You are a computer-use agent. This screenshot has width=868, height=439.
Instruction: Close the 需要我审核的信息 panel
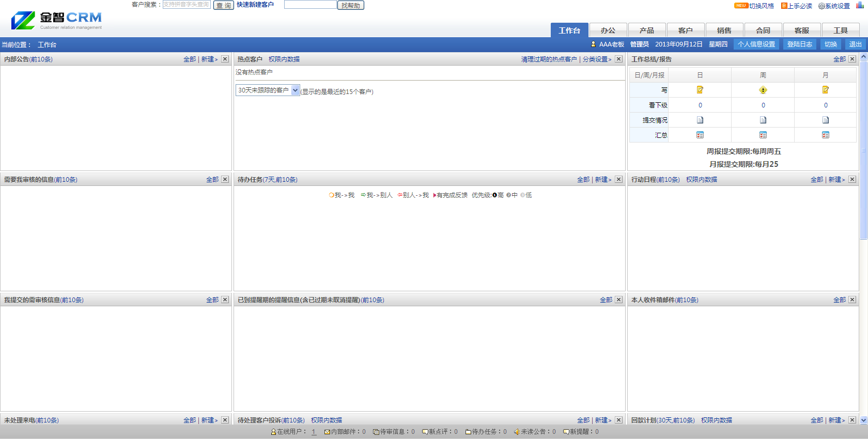tap(225, 180)
